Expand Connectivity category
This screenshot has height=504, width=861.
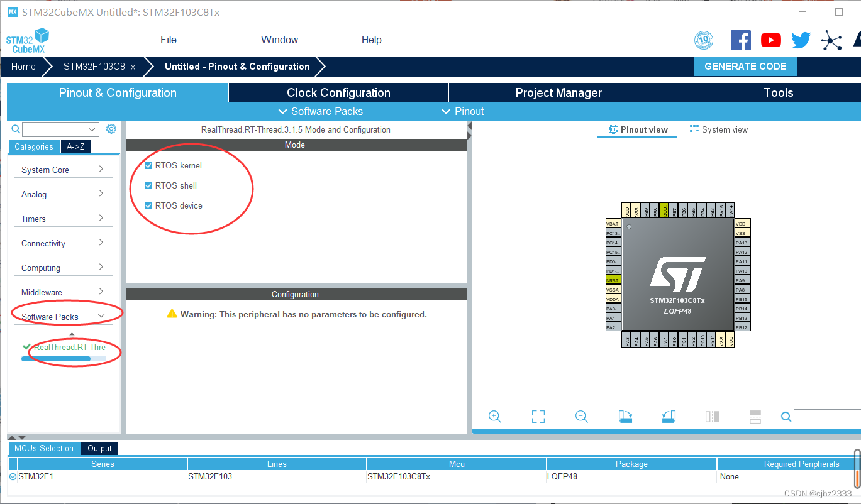tap(63, 243)
